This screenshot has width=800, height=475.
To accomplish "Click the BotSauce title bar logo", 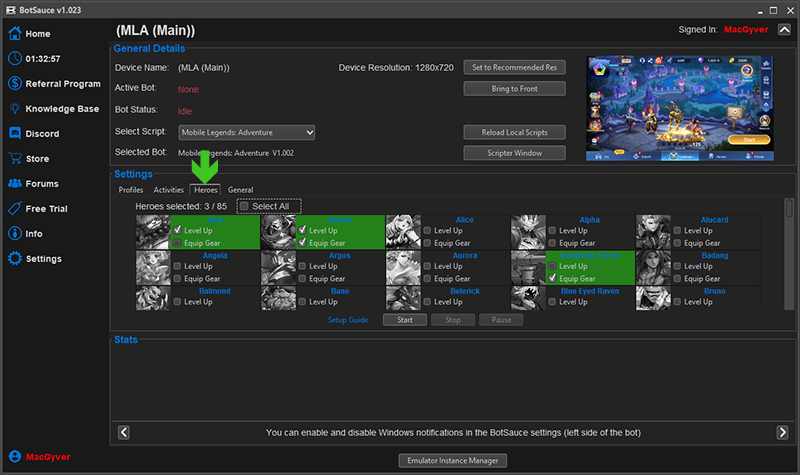I will click(x=10, y=10).
